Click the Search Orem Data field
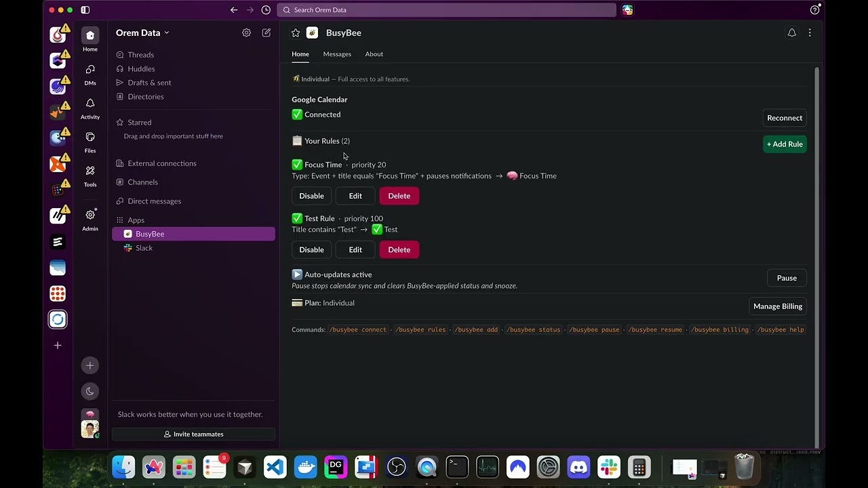The image size is (868, 488). (x=446, y=10)
